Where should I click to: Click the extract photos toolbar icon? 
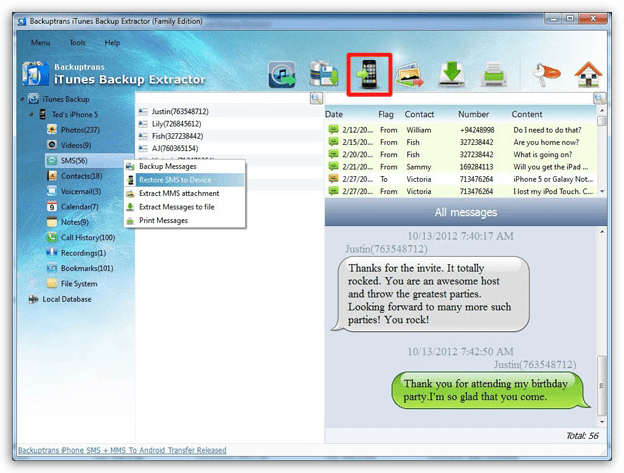click(x=409, y=74)
